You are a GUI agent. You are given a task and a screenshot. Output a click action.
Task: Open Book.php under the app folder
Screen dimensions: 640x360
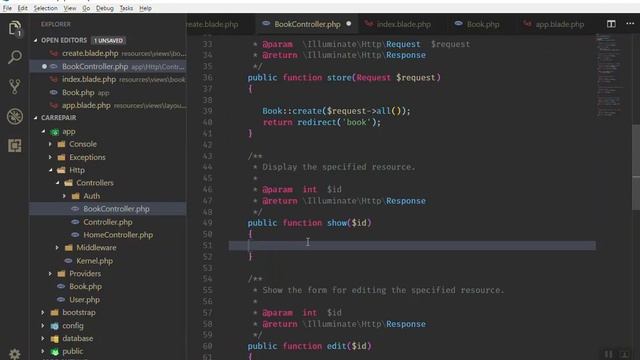click(x=108, y=287)
